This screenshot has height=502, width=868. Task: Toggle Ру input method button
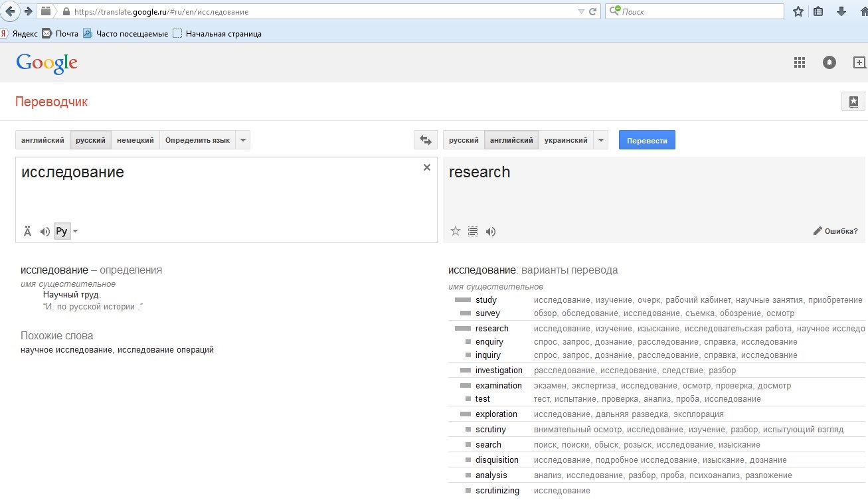[62, 231]
